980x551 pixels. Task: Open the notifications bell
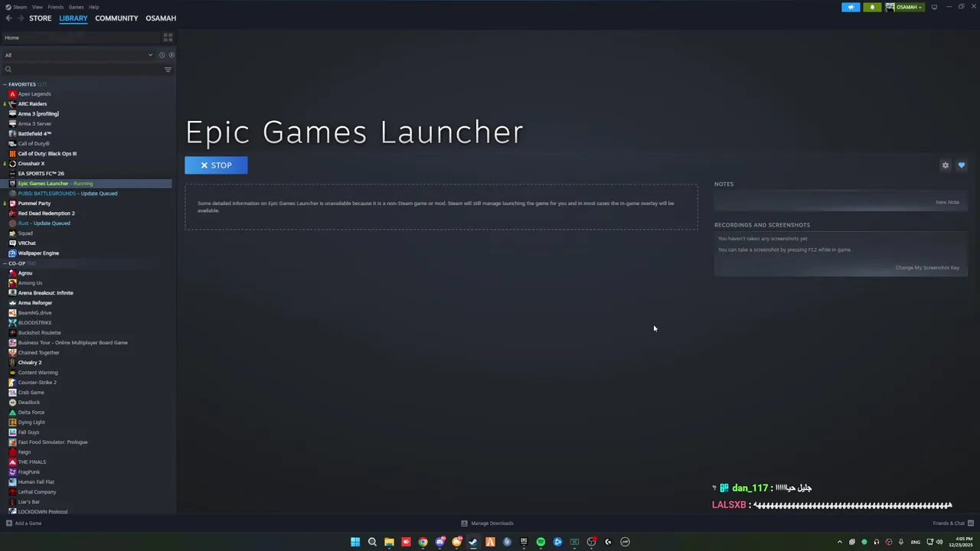click(872, 7)
